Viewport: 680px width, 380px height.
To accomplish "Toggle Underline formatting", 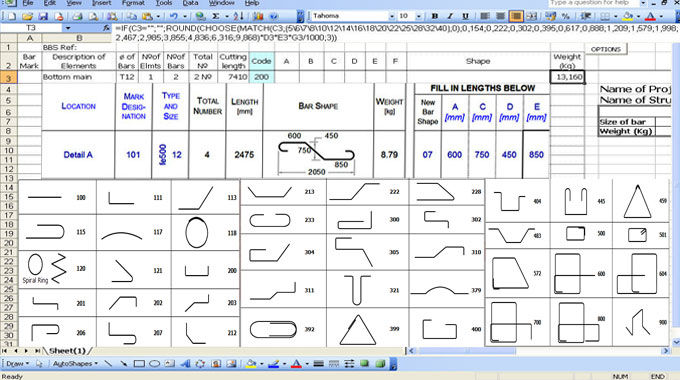I will (x=465, y=16).
